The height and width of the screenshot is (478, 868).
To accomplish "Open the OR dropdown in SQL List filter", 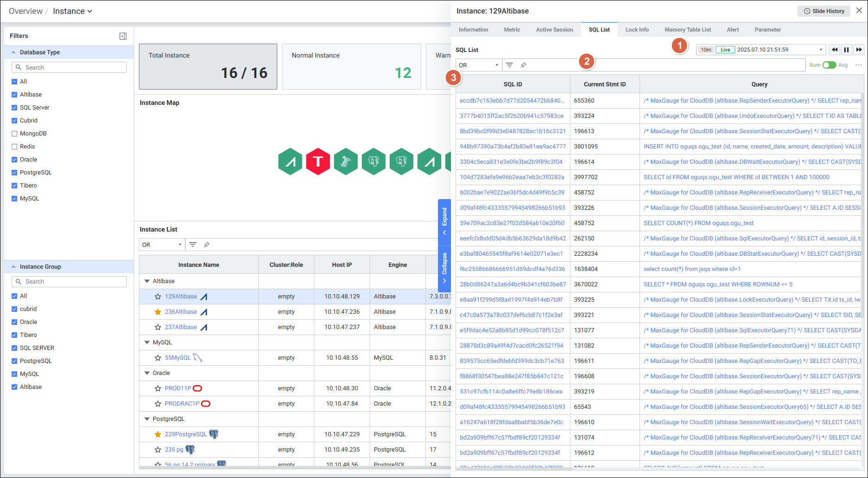I will pos(478,65).
